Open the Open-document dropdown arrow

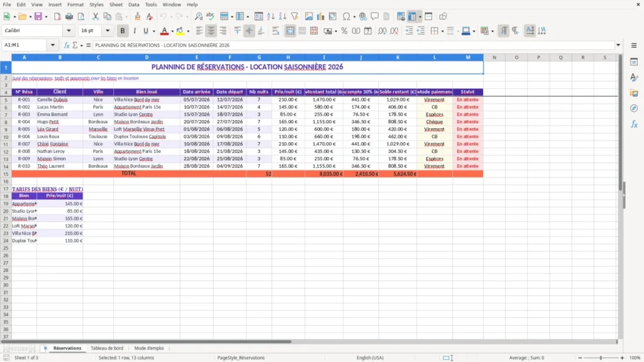pos(30,17)
